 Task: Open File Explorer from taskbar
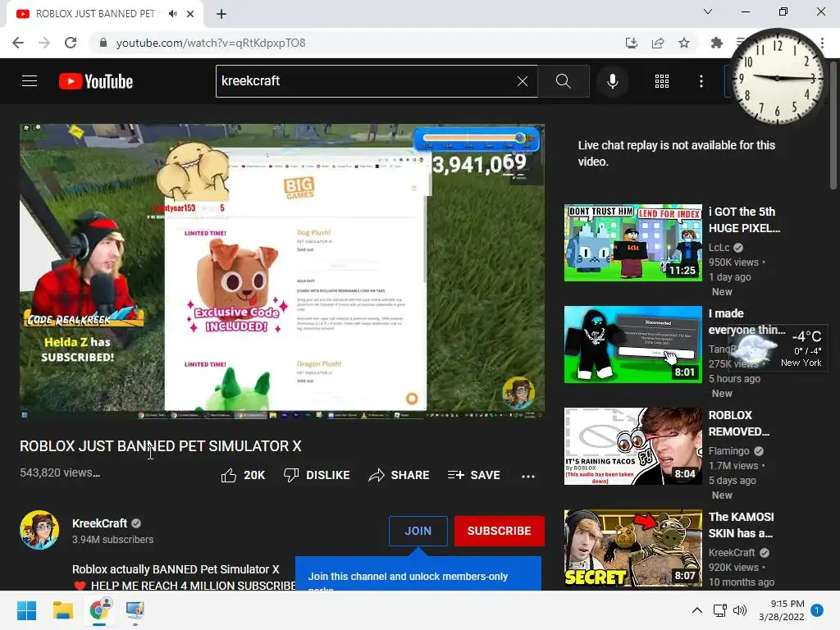(x=62, y=610)
